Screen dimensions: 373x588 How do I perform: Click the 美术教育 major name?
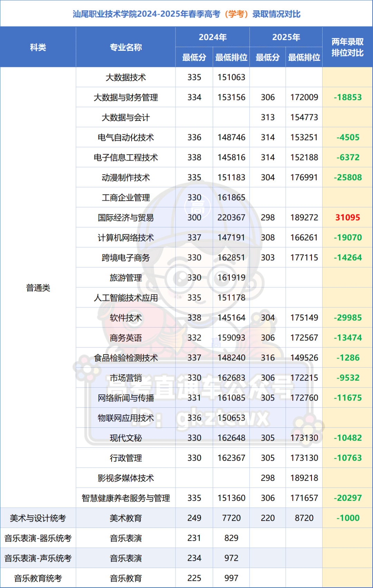coord(126,518)
